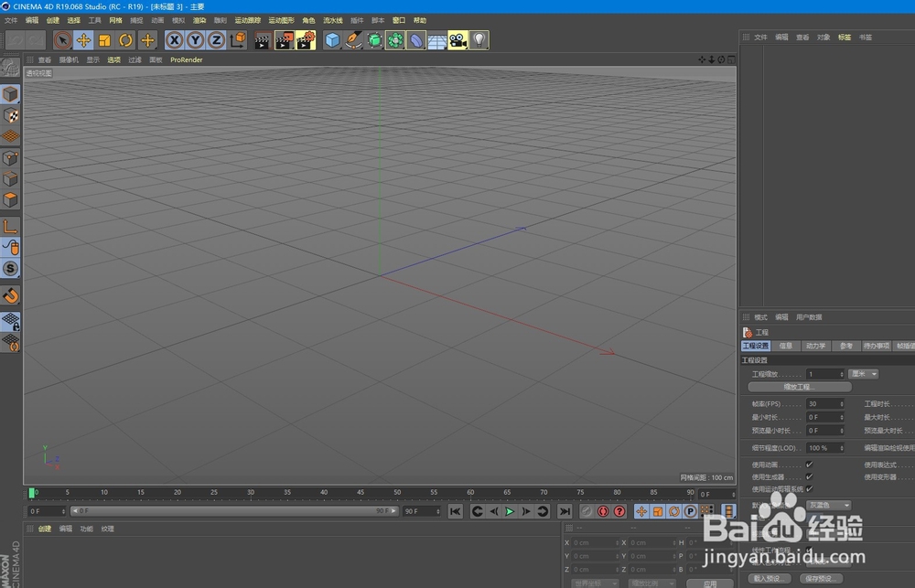Switch to points mode in sidebar
Image resolution: width=915 pixels, height=588 pixels.
click(x=10, y=157)
